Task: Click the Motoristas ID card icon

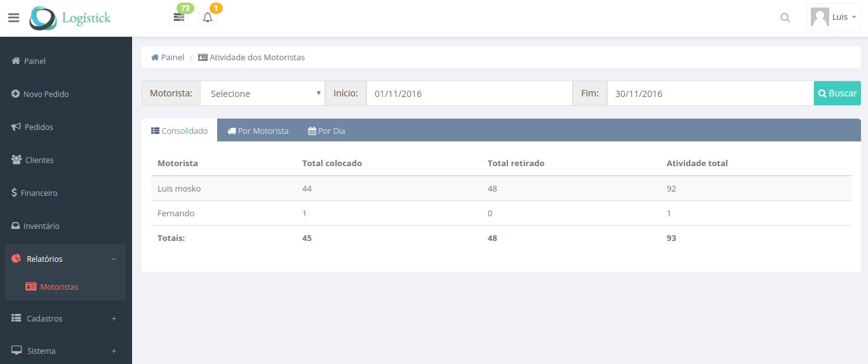Action: pos(31,287)
